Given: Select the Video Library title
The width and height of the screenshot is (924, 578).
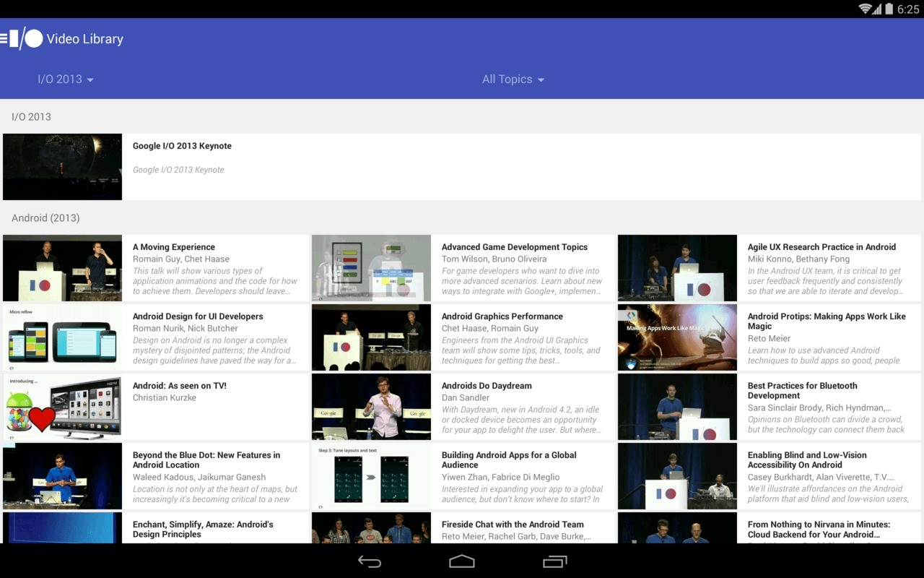Looking at the screenshot, I should pyautogui.click(x=85, y=39).
